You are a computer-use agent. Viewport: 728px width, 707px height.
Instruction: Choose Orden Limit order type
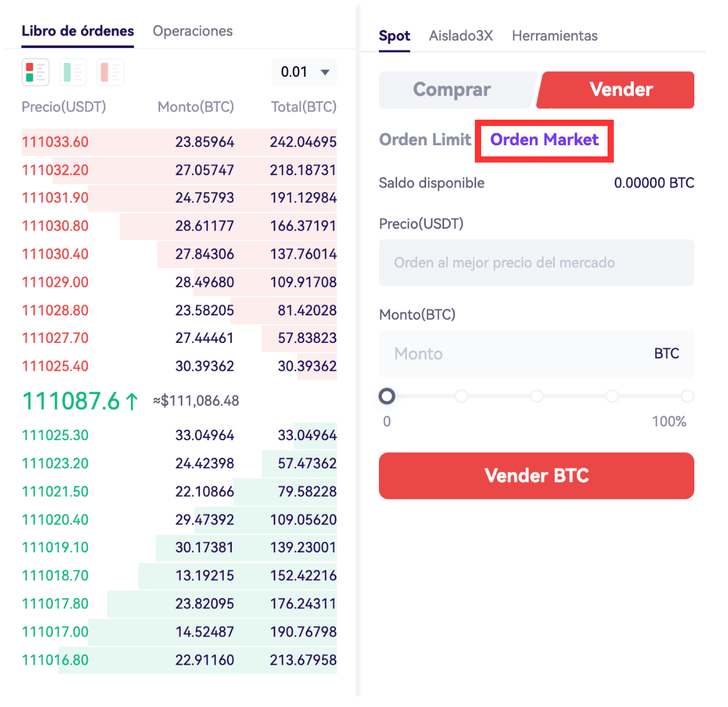[425, 140]
